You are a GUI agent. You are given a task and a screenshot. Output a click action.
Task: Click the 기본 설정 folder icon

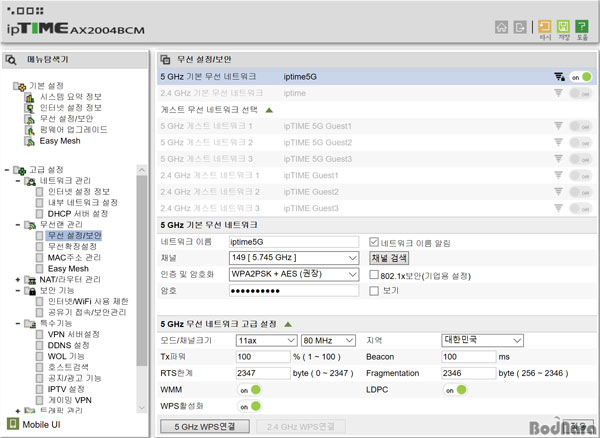(x=20, y=86)
